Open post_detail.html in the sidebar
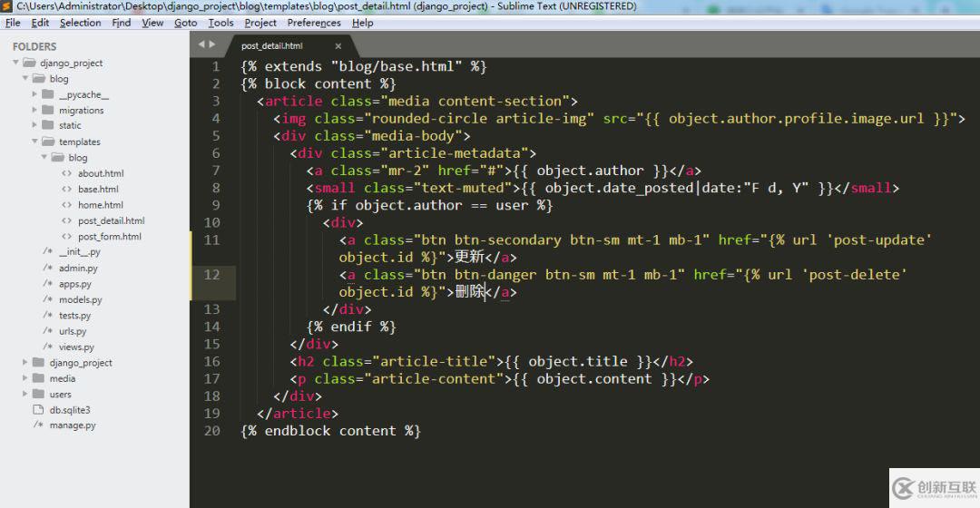Image resolution: width=980 pixels, height=508 pixels. (112, 220)
